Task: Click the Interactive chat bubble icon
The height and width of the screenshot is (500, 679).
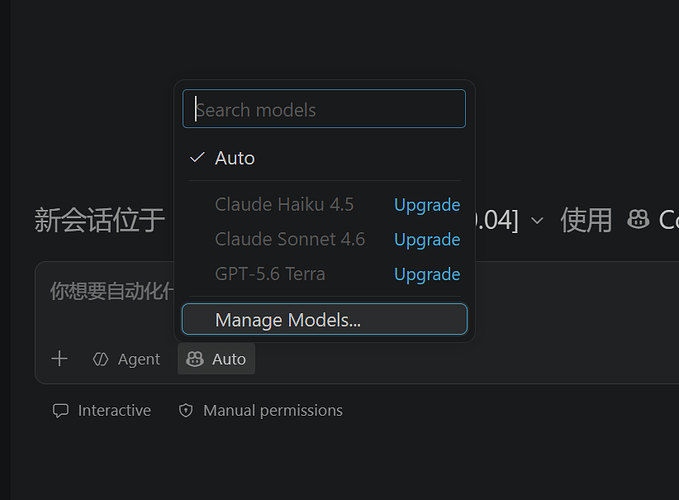Action: point(61,410)
